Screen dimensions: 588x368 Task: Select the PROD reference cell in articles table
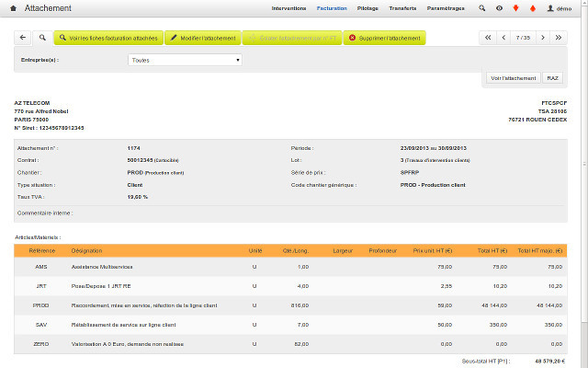[41, 305]
